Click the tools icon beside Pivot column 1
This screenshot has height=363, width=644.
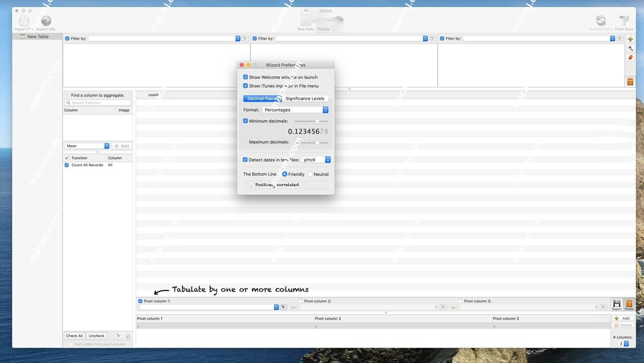(283, 307)
